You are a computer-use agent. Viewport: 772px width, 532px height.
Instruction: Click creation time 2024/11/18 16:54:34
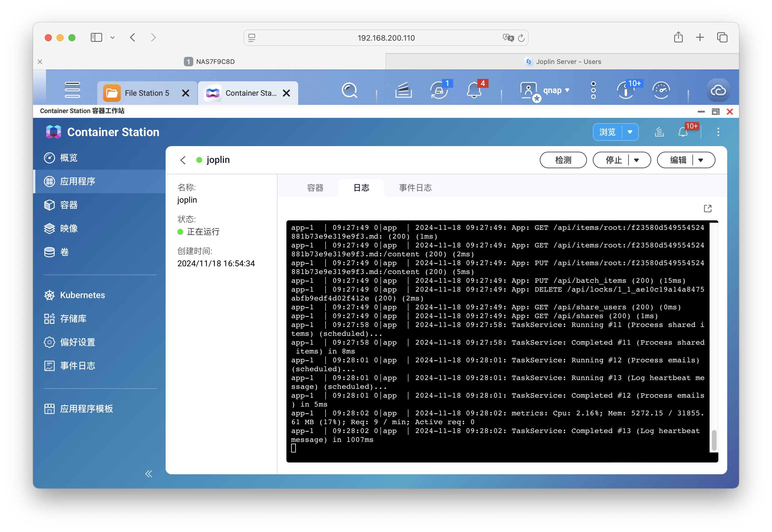point(216,264)
